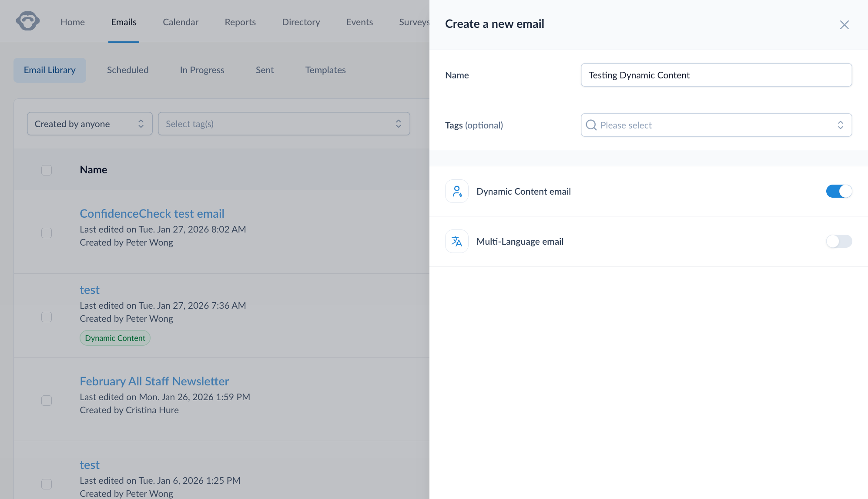Click the Dynamic Content person icon
This screenshot has height=499, width=868.
point(457,191)
